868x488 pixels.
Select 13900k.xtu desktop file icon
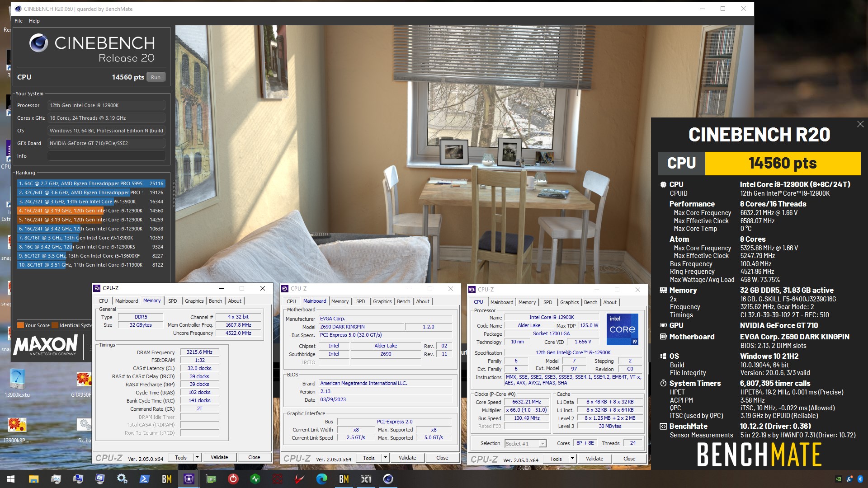tap(17, 383)
